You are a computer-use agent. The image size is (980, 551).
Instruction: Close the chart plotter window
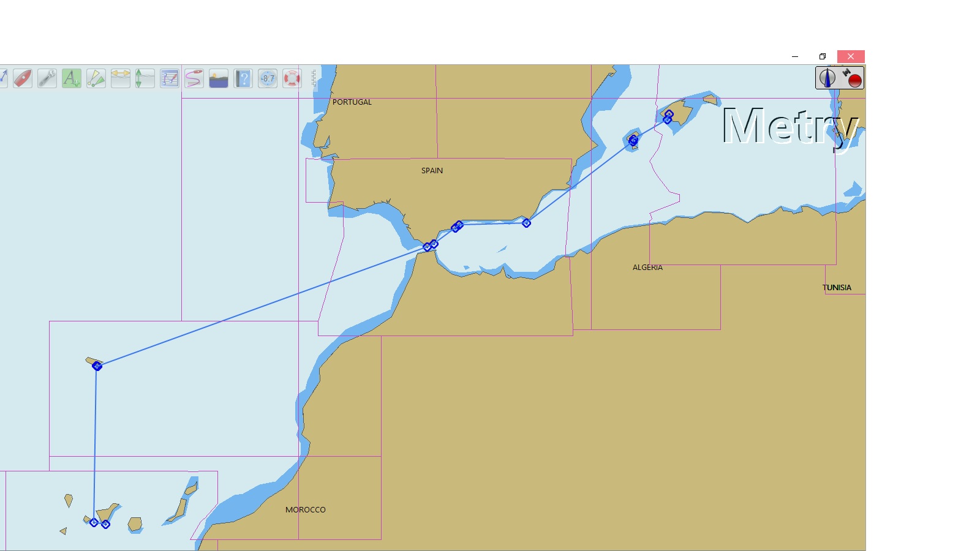click(851, 56)
